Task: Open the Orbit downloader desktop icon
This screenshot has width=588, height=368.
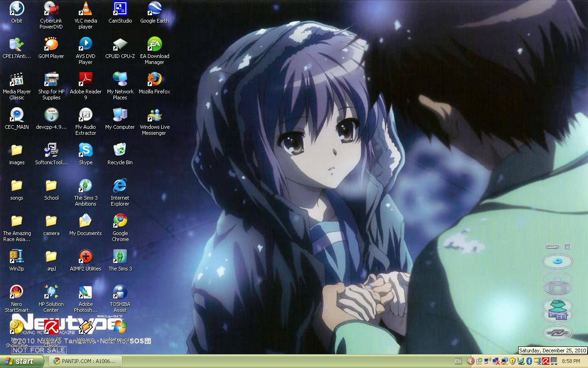Action: 17,12
